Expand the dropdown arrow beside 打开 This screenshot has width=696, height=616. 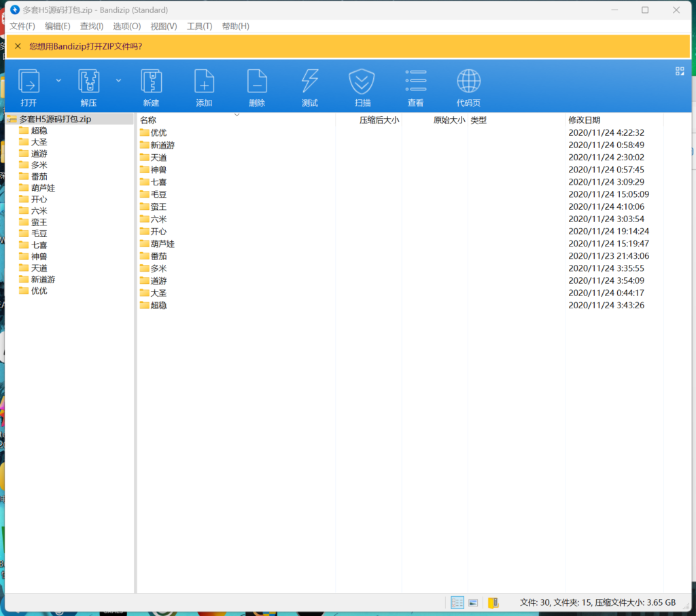click(x=58, y=80)
